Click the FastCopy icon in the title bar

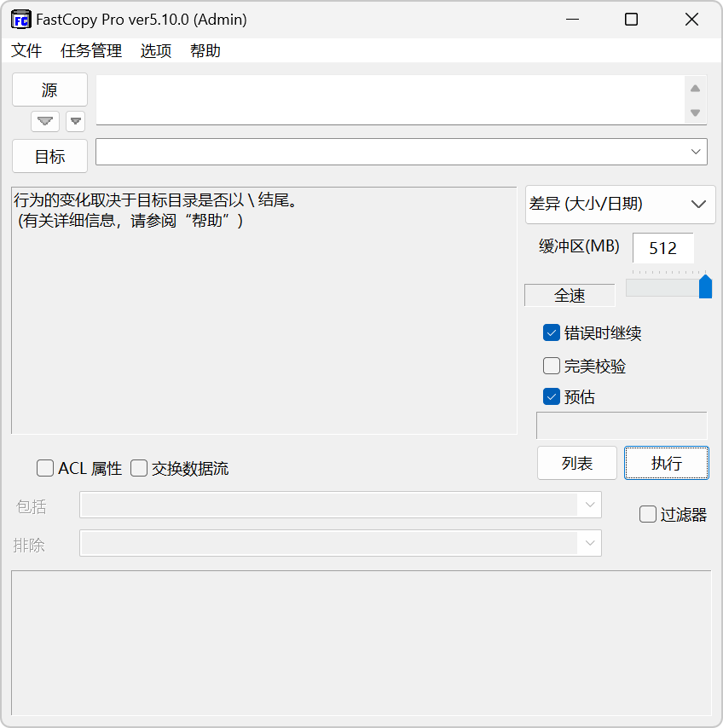[x=20, y=19]
